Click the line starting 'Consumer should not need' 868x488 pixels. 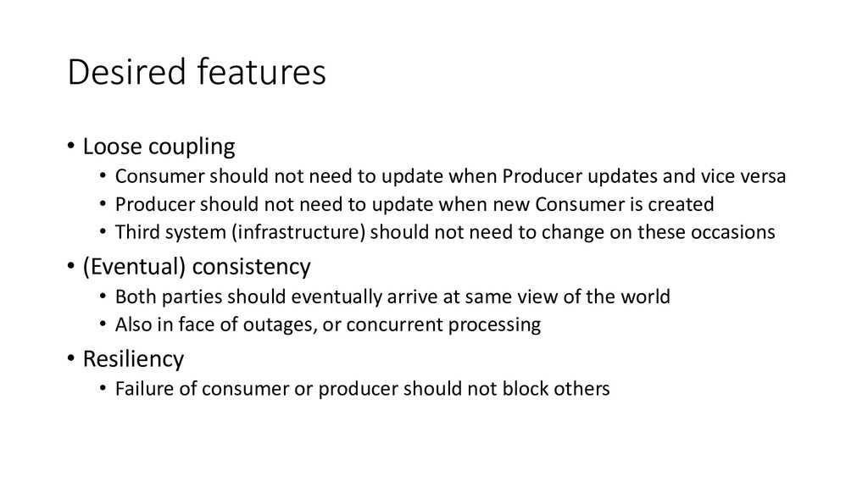pyautogui.click(x=450, y=177)
